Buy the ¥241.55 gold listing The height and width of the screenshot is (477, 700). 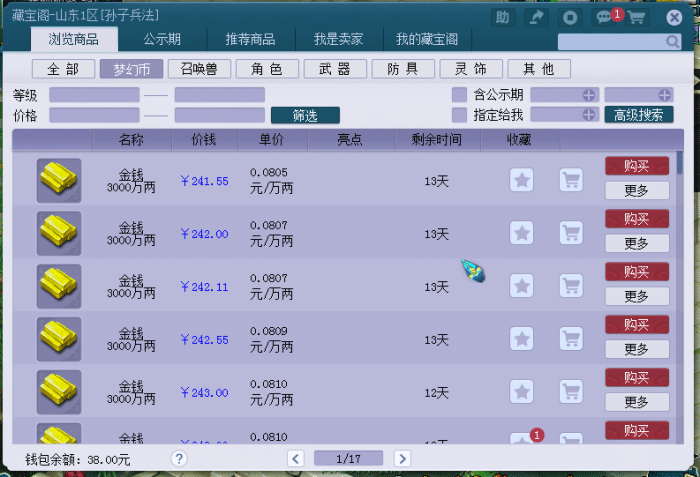click(637, 166)
